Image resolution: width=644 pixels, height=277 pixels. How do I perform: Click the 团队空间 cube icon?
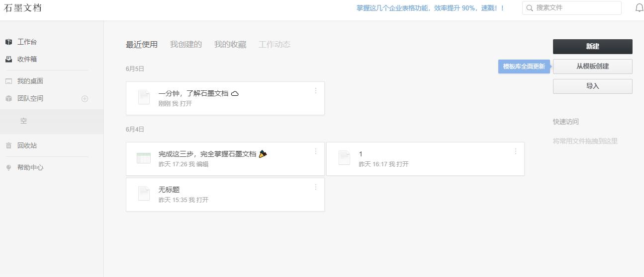coord(8,99)
